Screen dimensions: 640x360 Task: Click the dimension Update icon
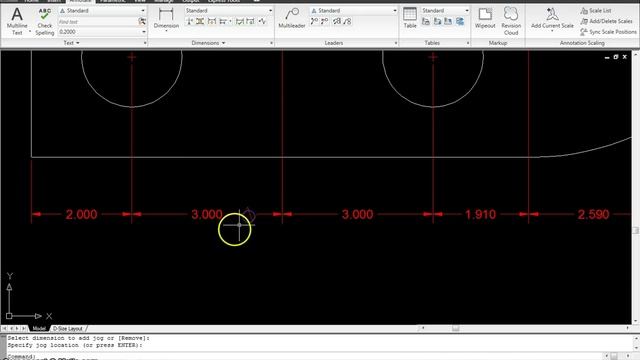tap(250, 21)
